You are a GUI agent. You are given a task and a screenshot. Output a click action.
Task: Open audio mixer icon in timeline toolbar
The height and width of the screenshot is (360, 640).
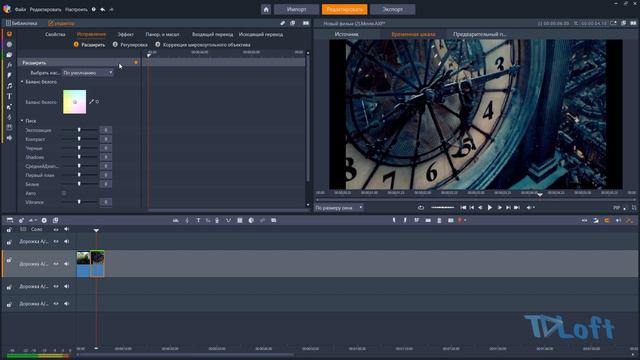pyautogui.click(x=176, y=220)
